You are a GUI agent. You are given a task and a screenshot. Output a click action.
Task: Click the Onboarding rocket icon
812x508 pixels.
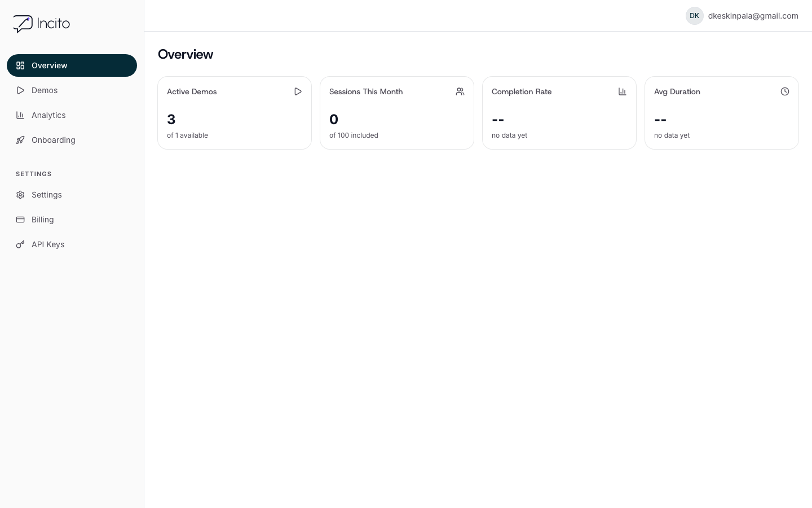20,140
